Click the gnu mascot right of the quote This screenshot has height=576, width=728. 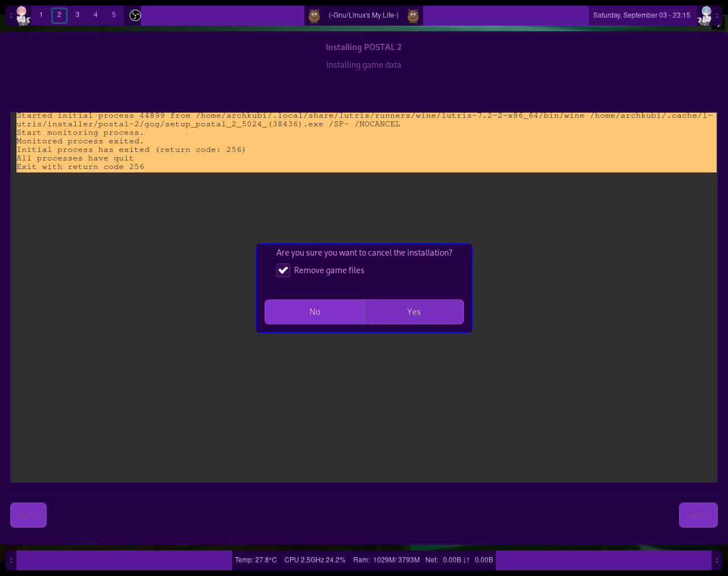413,15
